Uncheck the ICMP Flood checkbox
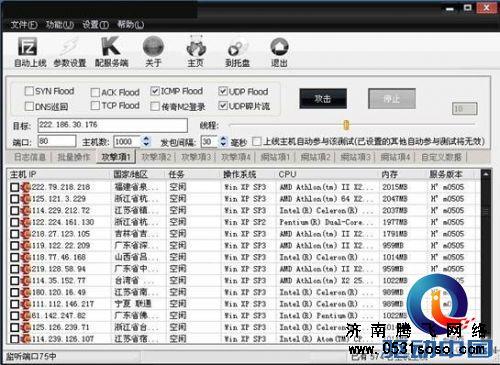The image size is (500, 365). point(155,91)
